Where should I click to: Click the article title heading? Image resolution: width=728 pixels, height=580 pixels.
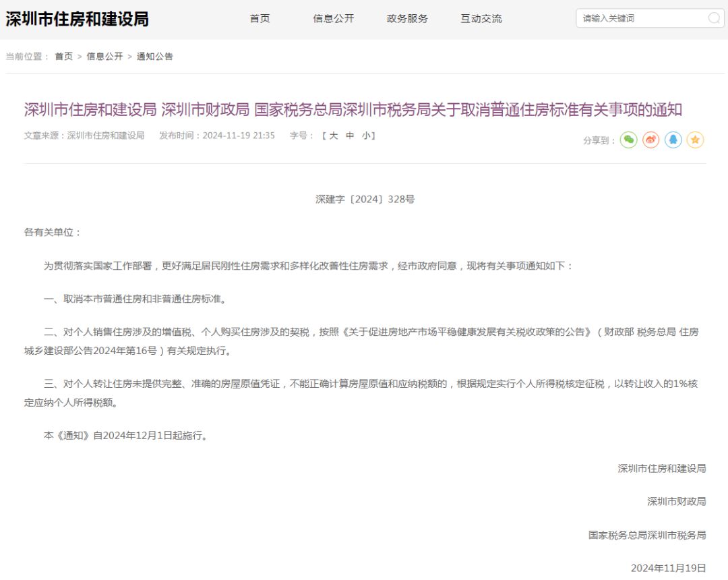point(353,109)
